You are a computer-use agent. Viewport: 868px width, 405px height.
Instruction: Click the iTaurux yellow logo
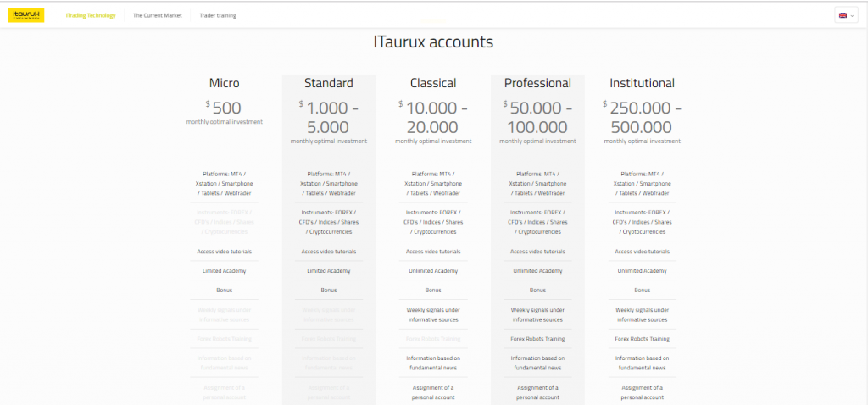click(26, 15)
